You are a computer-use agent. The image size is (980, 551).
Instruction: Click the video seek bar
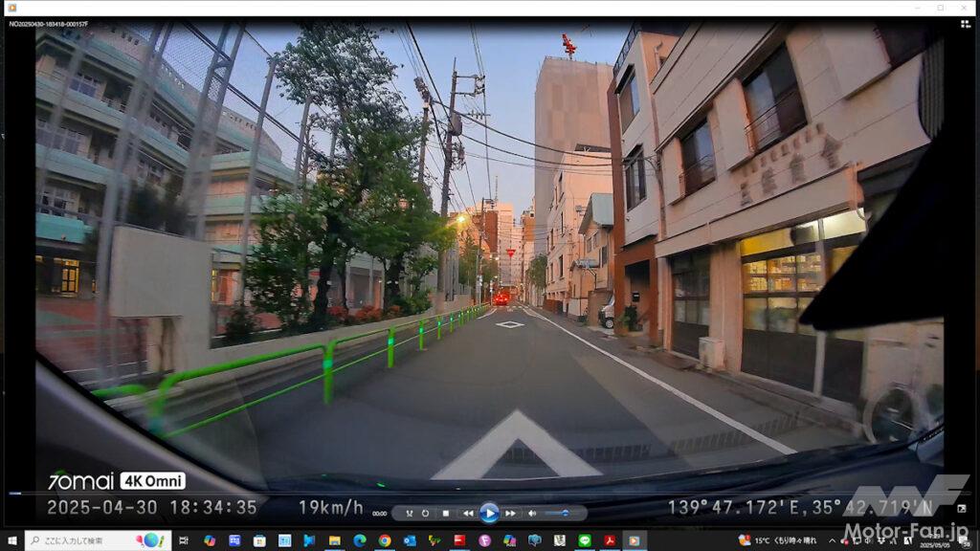pyautogui.click(x=479, y=495)
